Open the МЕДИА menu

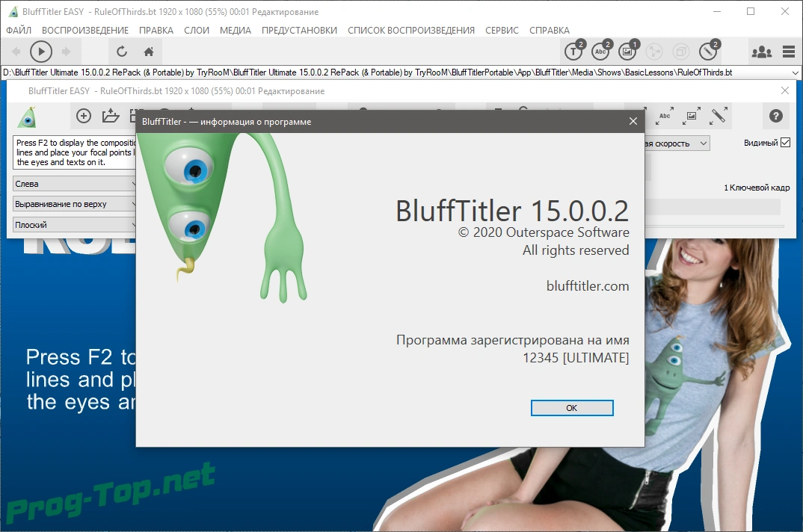click(236, 30)
